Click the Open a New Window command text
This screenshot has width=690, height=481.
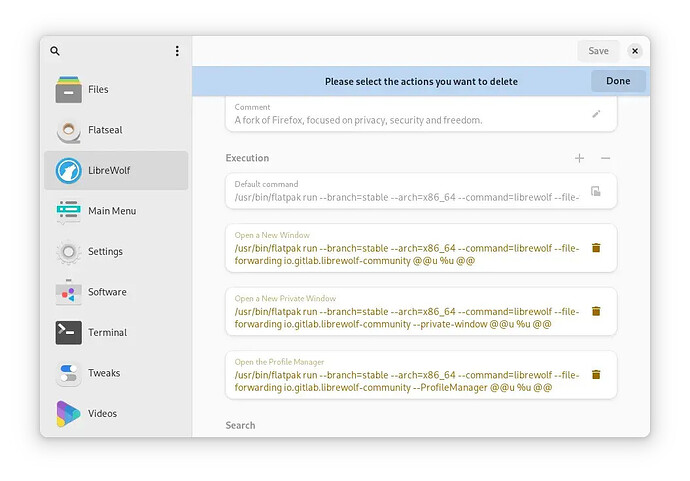click(407, 254)
